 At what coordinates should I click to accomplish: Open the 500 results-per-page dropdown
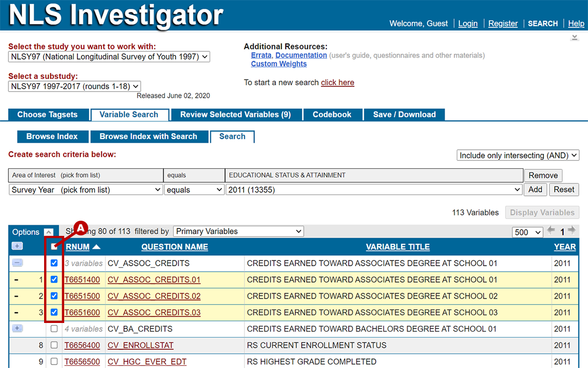(527, 232)
